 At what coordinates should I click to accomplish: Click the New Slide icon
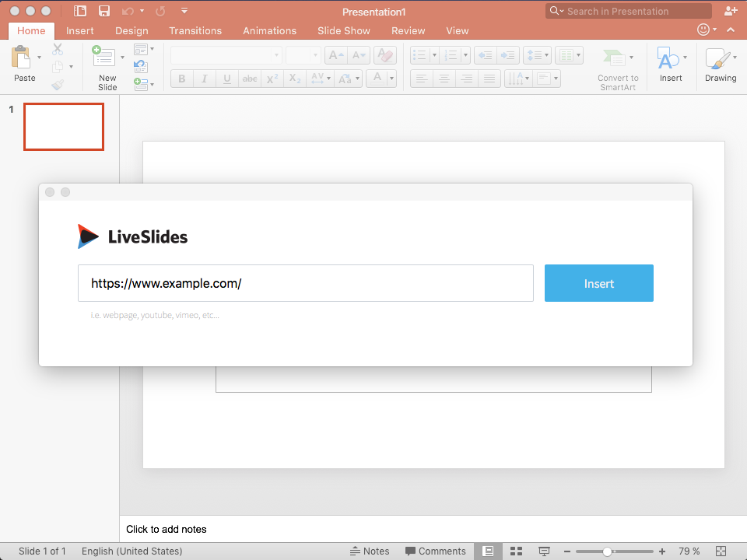pyautogui.click(x=103, y=57)
